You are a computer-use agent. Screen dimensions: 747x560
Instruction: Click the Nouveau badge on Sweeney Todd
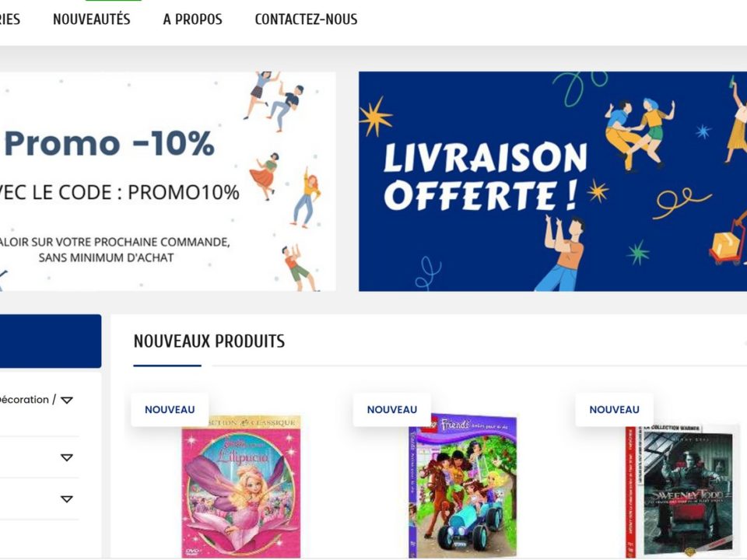coord(614,410)
